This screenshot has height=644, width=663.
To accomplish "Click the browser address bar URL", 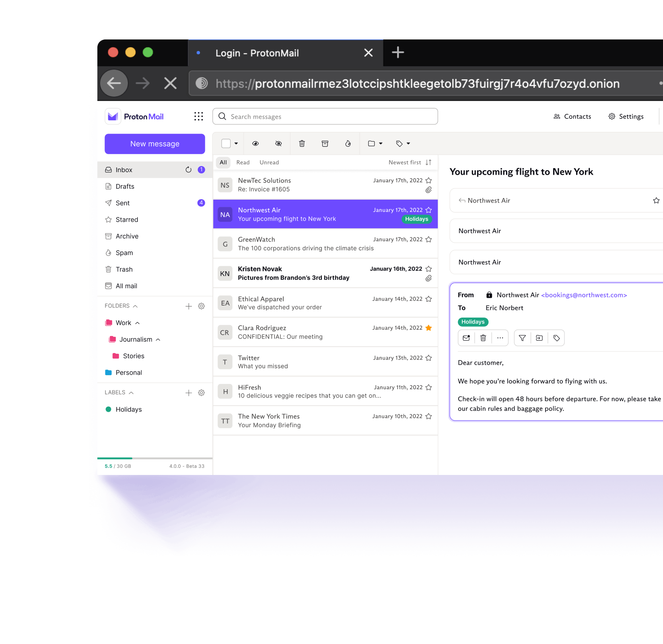I will coord(418,84).
